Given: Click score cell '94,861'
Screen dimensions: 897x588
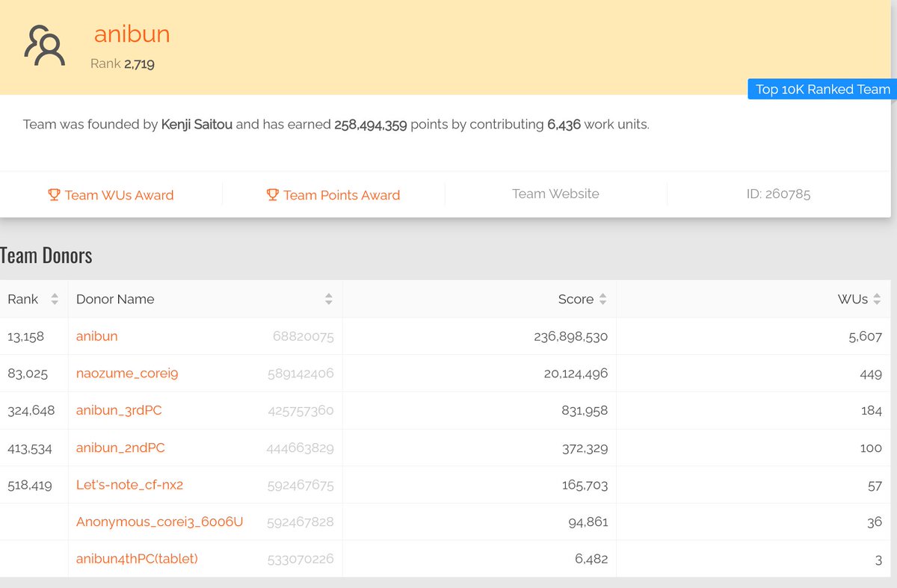Looking at the screenshot, I should 588,522.
